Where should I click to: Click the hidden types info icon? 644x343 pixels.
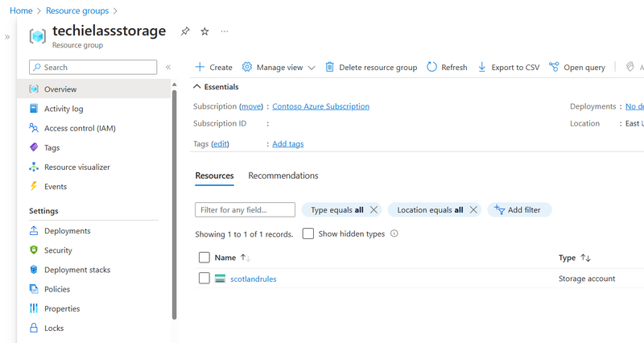[x=394, y=233]
